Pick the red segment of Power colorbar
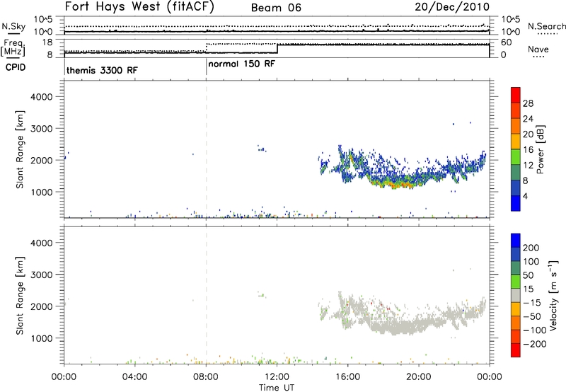Viewport: 566px width, 392px height. click(516, 95)
